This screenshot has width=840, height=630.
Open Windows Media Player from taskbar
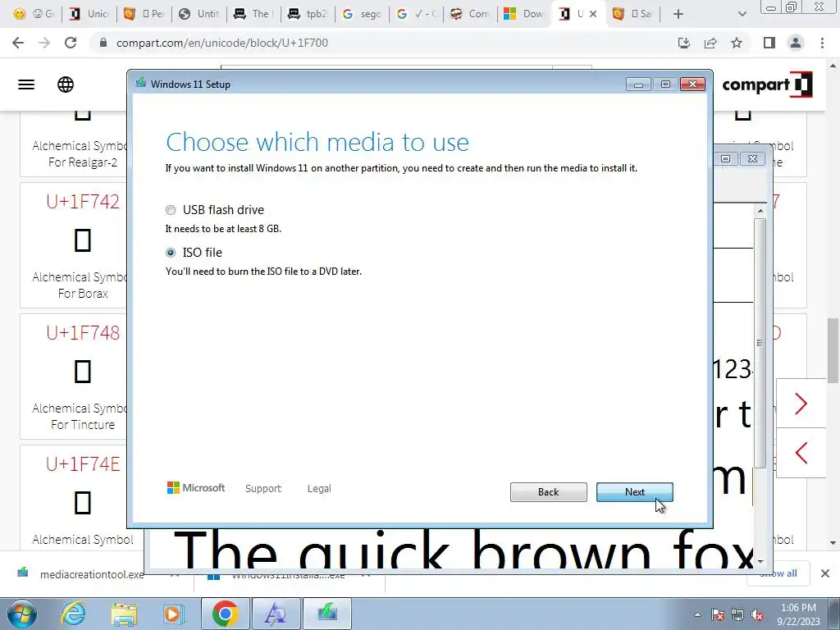[x=173, y=614]
